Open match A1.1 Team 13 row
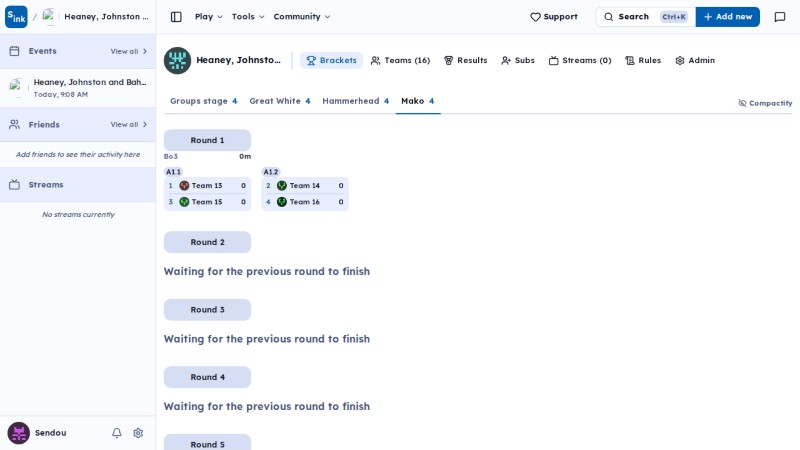The height and width of the screenshot is (450, 800). 207,186
